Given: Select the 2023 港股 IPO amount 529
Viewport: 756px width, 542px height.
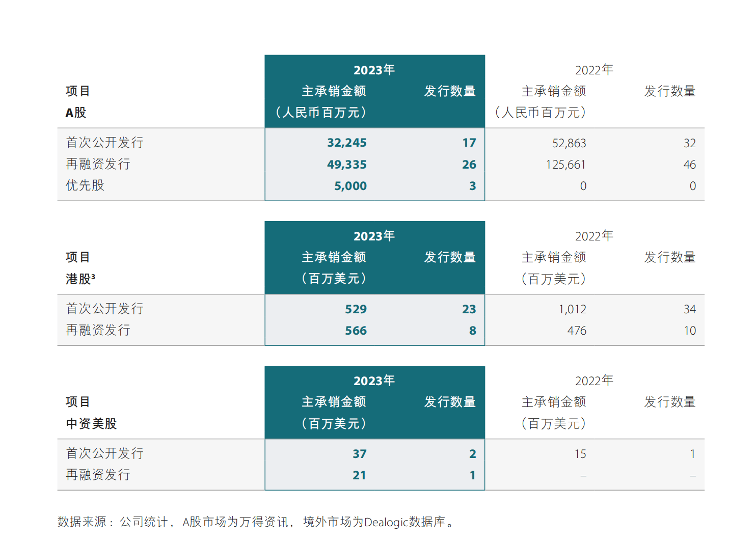Looking at the screenshot, I should point(356,309).
